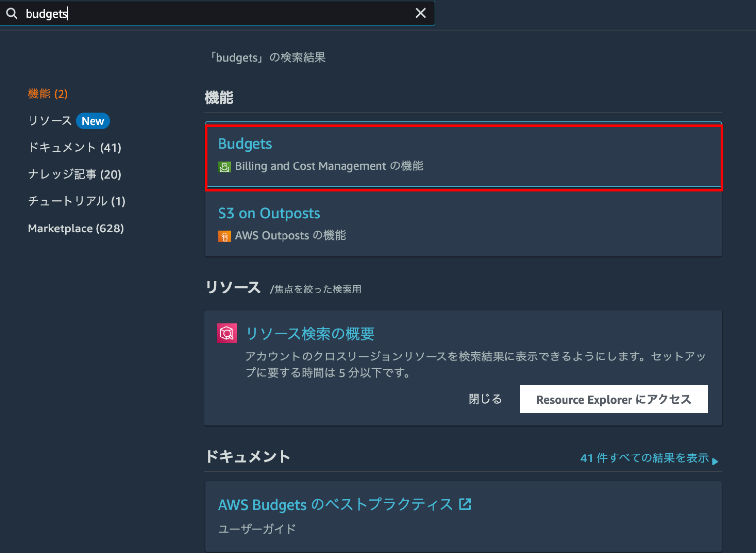Click the AWS Outposts service icon
Screen dimensions: 756x553
click(225, 236)
